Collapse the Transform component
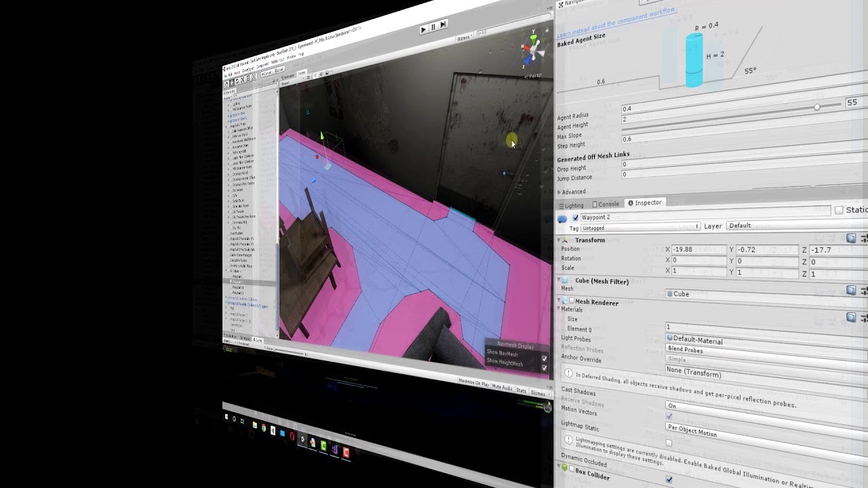The height and width of the screenshot is (488, 868). 559,241
